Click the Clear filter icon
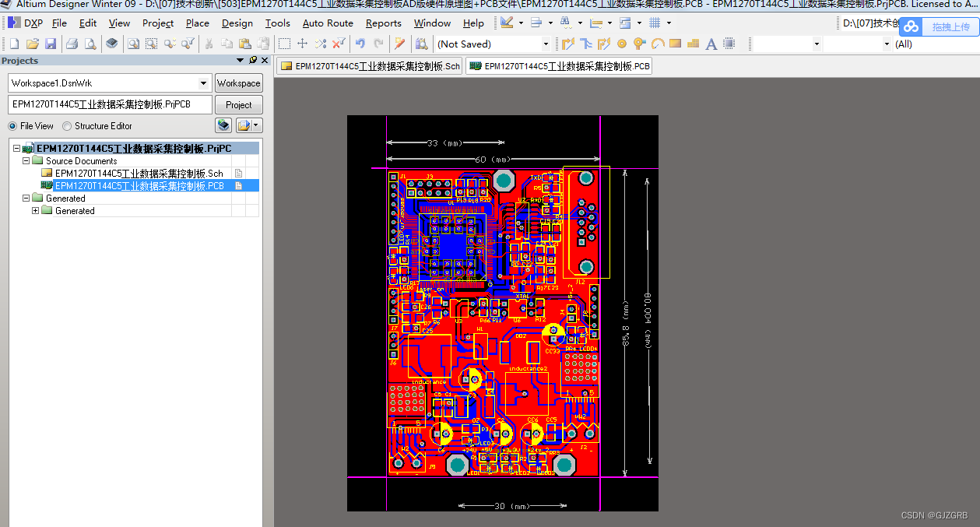The image size is (980, 527). 339,44
